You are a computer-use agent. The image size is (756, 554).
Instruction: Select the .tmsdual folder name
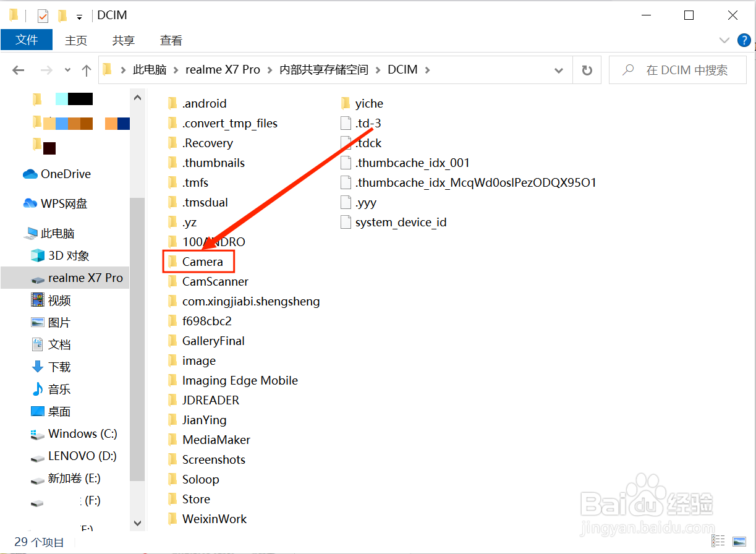coord(205,202)
